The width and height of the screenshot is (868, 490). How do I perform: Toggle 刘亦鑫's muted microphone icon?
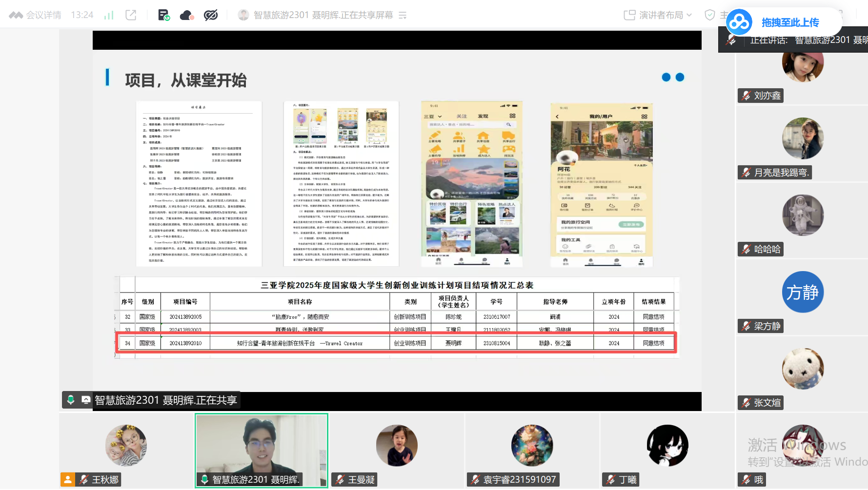pyautogui.click(x=746, y=96)
